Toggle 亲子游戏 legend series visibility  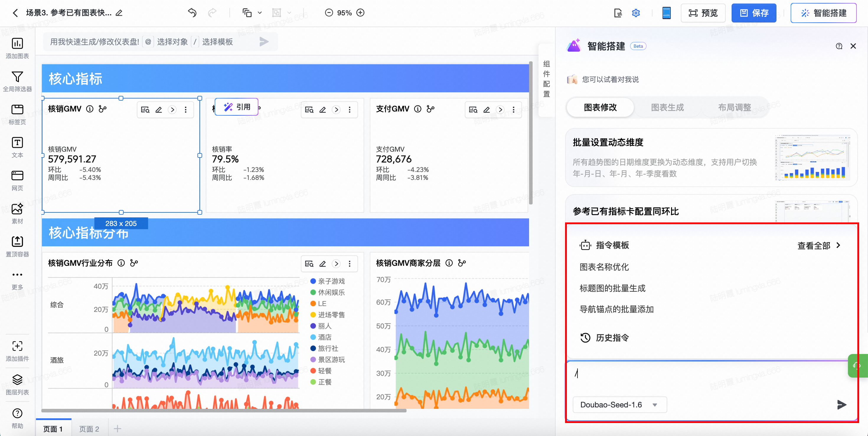(327, 281)
